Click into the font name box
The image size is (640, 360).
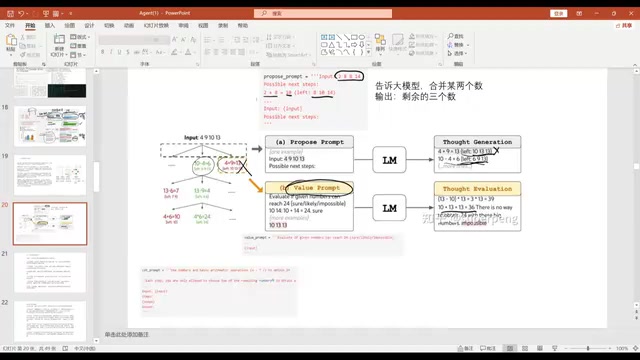[x=126, y=40]
